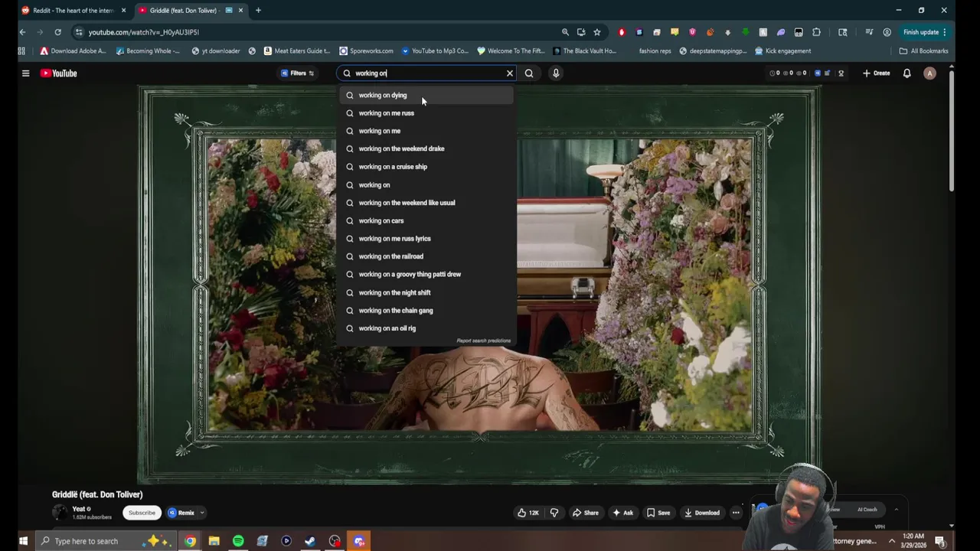The width and height of the screenshot is (980, 551).
Task: Save the video to a playlist
Action: 658,513
